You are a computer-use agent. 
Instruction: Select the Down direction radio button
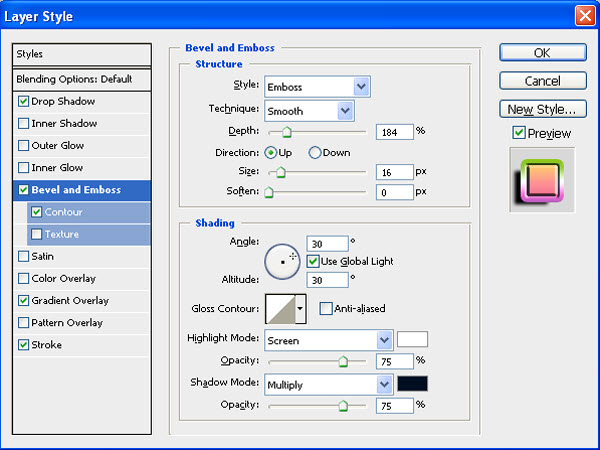tap(315, 153)
